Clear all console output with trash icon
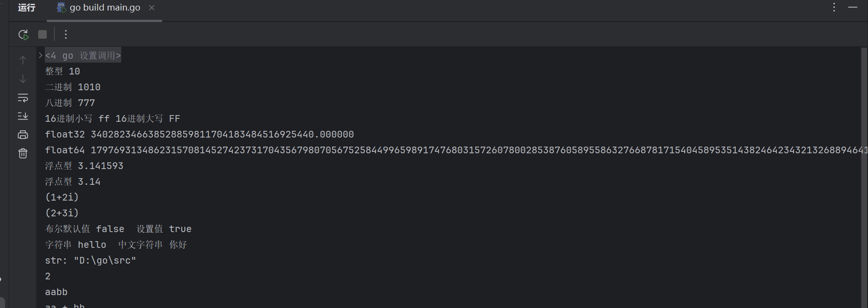Image resolution: width=868 pixels, height=308 pixels. tap(23, 153)
